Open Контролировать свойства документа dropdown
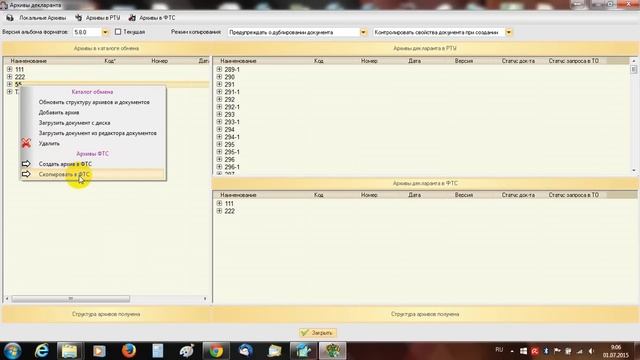640x360 pixels. pyautogui.click(x=509, y=32)
